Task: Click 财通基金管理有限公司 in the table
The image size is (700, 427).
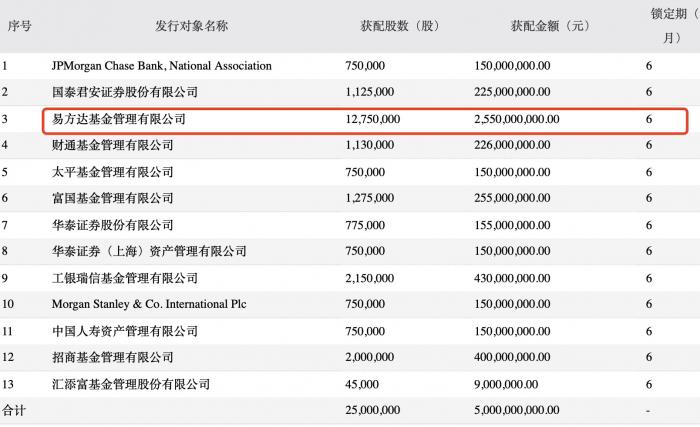Action: tap(112, 146)
